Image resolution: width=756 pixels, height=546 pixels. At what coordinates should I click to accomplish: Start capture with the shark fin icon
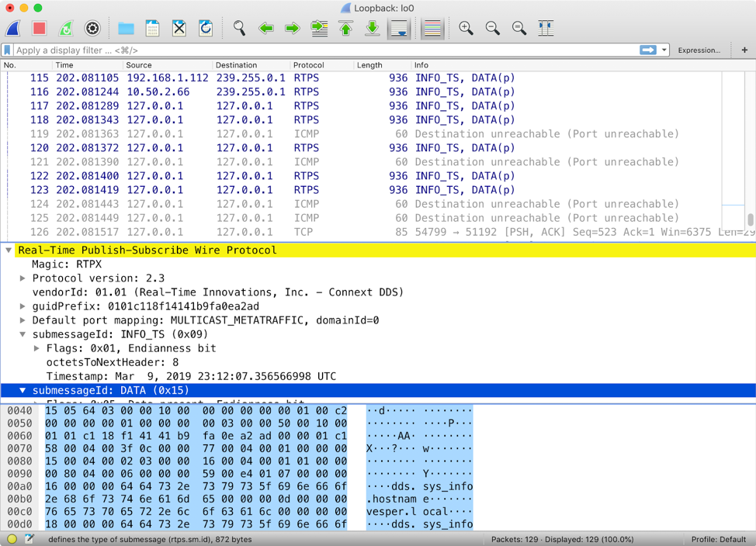click(13, 29)
